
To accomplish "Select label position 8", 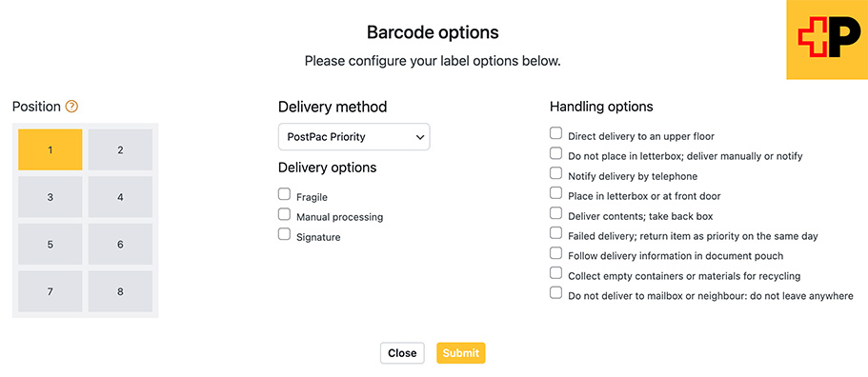I will pyautogui.click(x=120, y=291).
